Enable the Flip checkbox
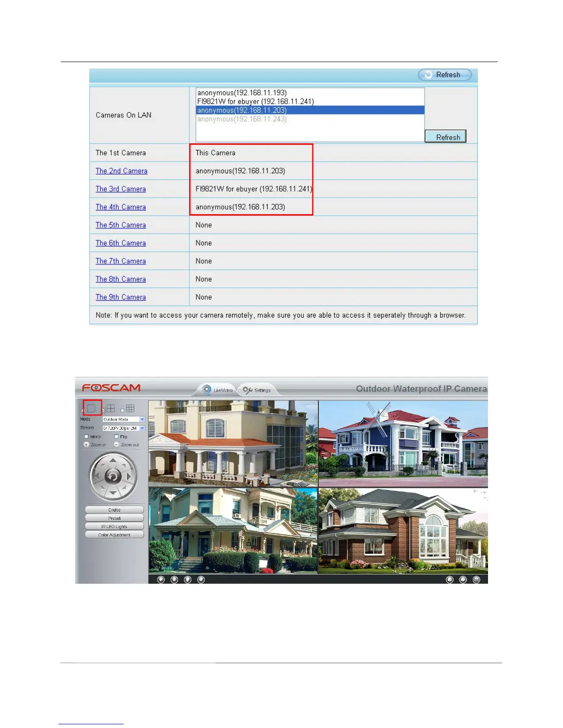This screenshot has width=563, height=728. coord(116,437)
